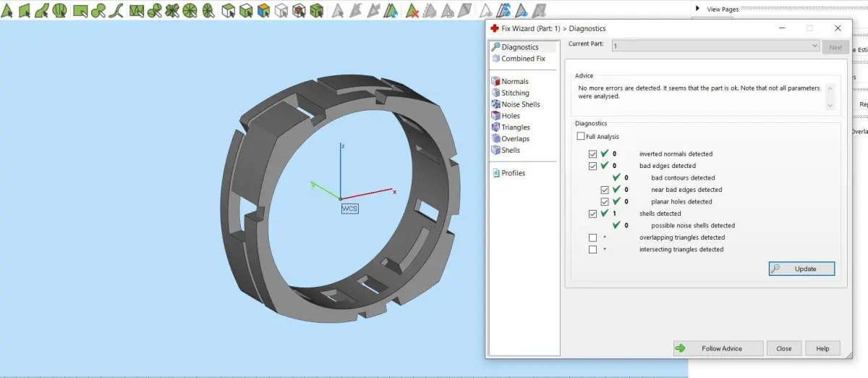Uncheck the bad edges detected checkbox
This screenshot has height=378, width=868.
(x=593, y=166)
